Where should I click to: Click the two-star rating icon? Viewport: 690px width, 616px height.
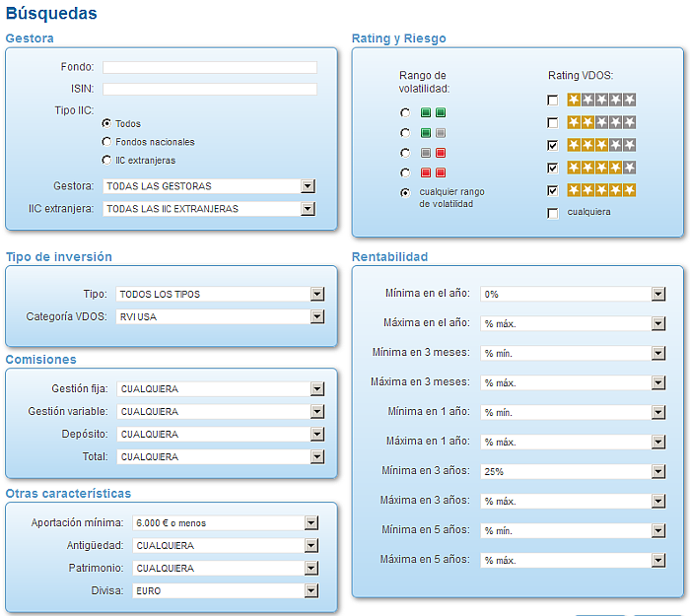[601, 122]
